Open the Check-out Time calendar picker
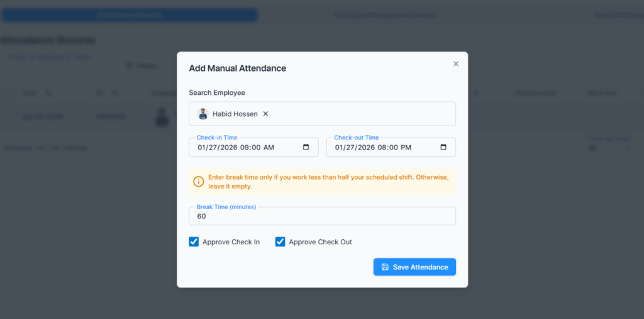The image size is (644, 319). coord(443,148)
